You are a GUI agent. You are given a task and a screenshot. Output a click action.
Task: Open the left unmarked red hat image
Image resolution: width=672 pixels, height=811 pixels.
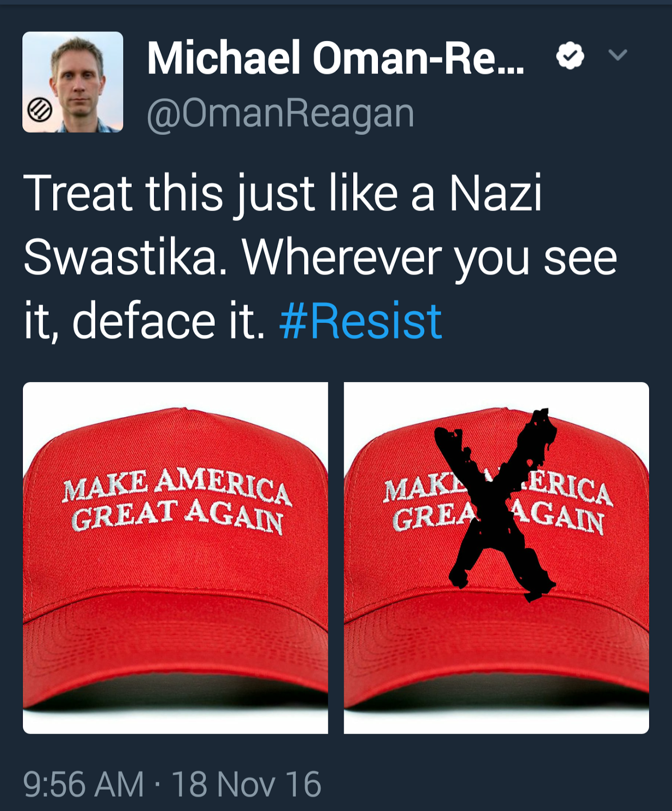[x=175, y=558]
